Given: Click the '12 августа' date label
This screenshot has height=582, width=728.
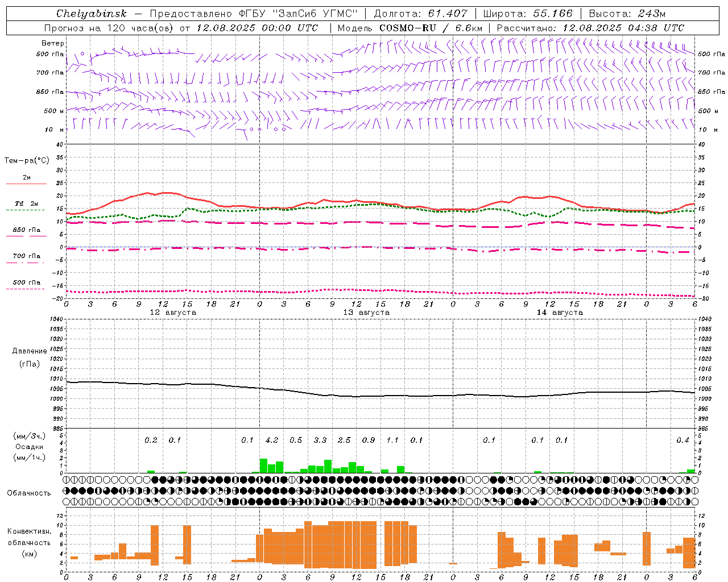Looking at the screenshot, I should tap(173, 313).
